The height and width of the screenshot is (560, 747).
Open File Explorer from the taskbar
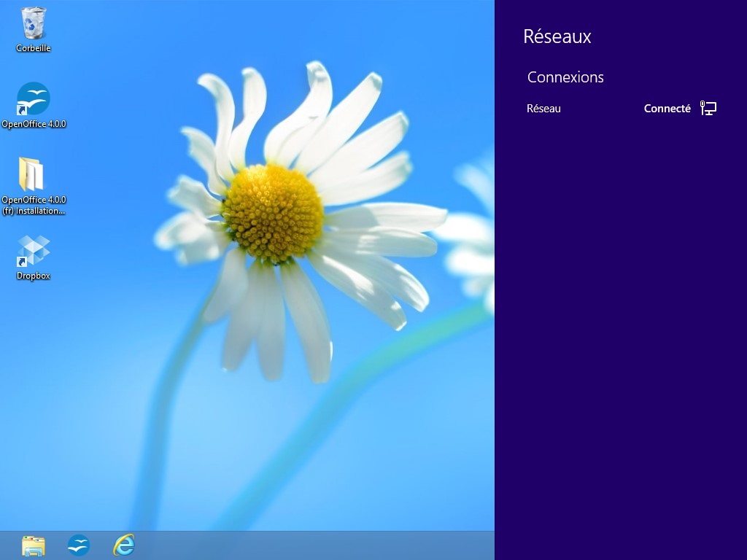(x=34, y=545)
